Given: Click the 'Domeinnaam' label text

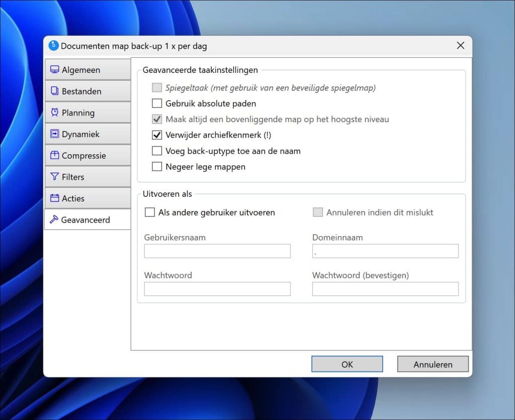Looking at the screenshot, I should click(337, 237).
